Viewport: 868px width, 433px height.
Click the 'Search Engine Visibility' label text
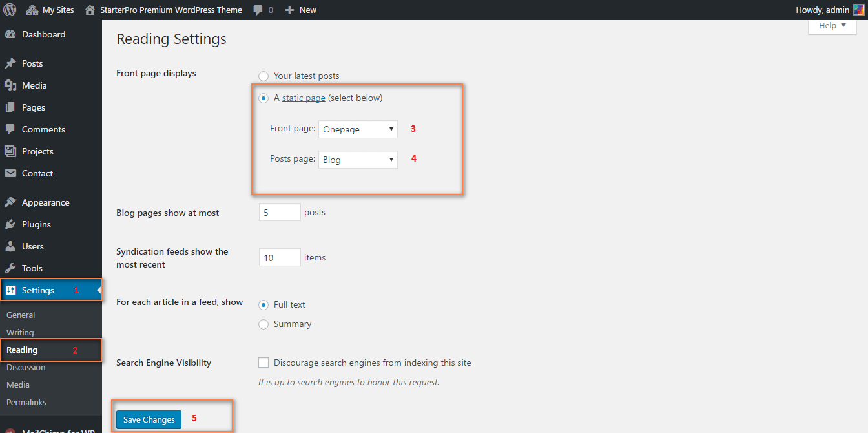click(x=163, y=363)
